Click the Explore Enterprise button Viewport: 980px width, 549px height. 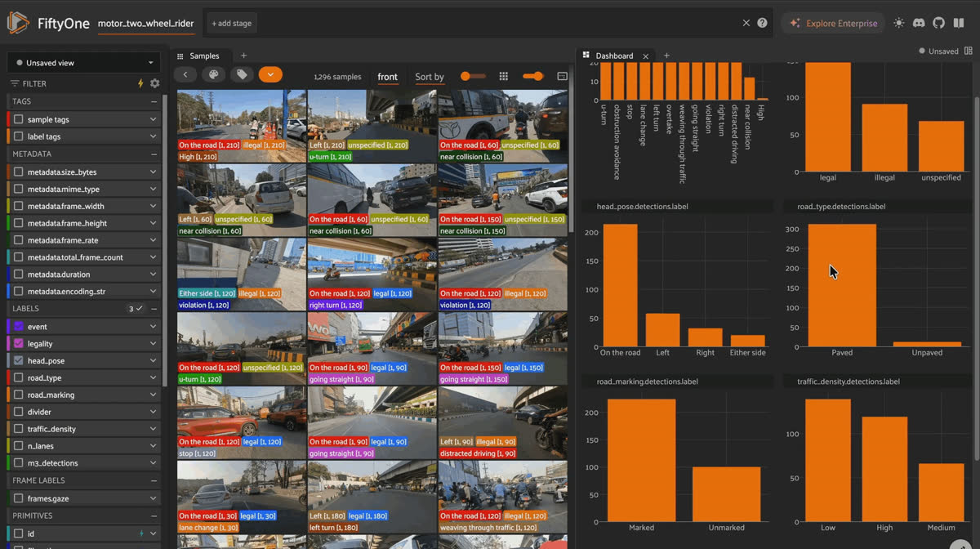click(833, 23)
